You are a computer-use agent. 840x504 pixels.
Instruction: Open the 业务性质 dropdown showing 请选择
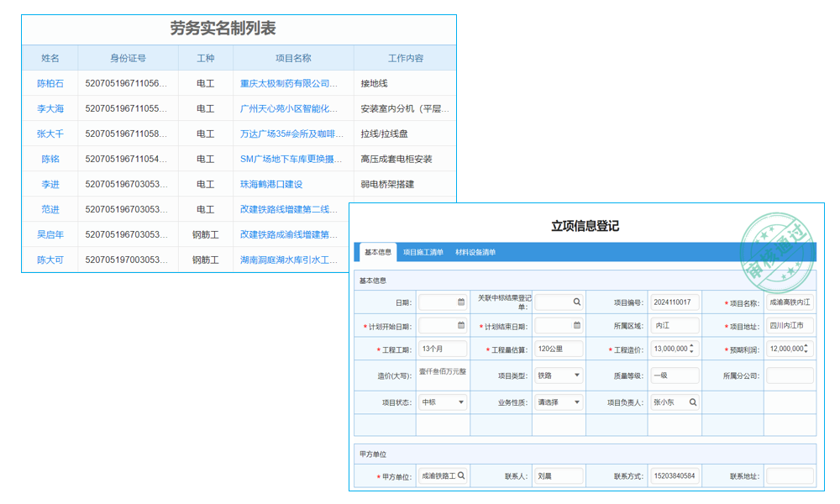[x=578, y=402]
